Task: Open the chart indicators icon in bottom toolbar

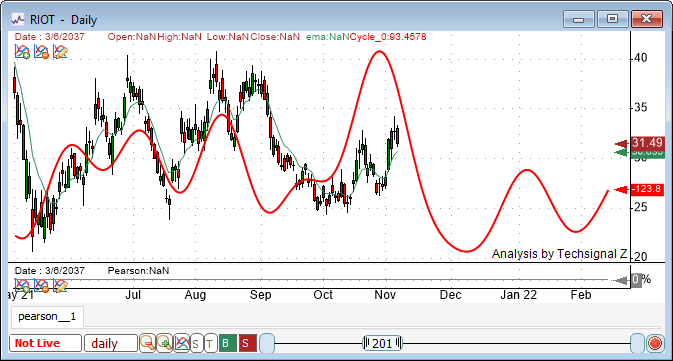Action: click(x=182, y=343)
